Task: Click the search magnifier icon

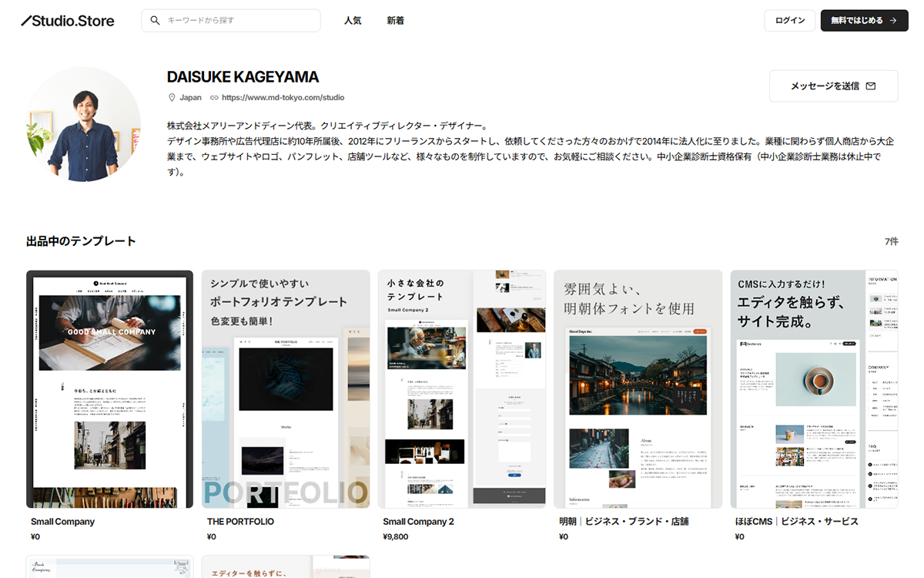Action: point(156,21)
